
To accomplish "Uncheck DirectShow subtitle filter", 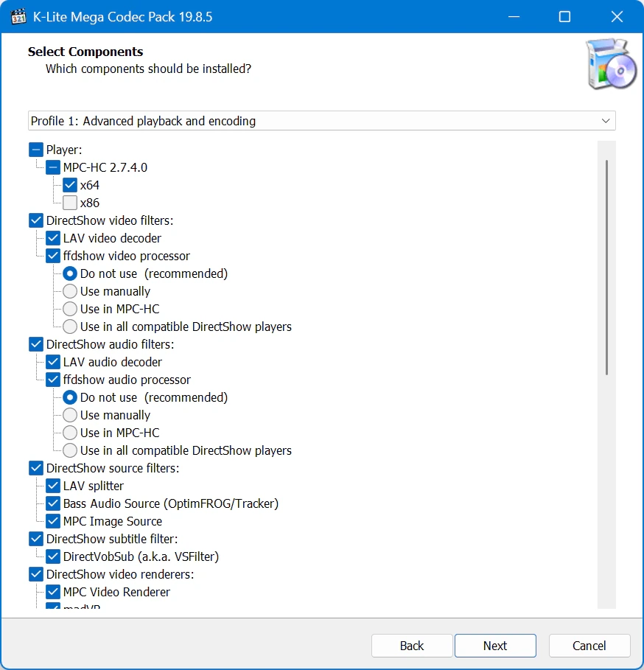I will (36, 540).
